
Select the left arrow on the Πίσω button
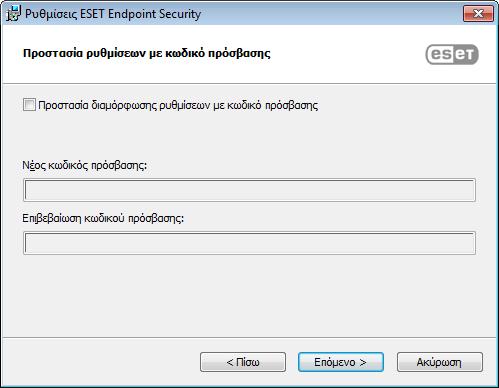point(230,362)
